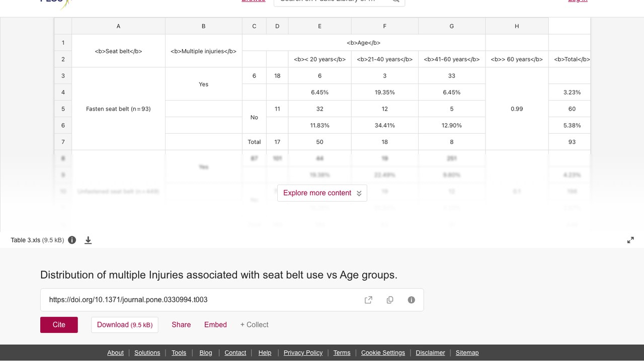
Task: Open the Share option
Action: [181, 325]
